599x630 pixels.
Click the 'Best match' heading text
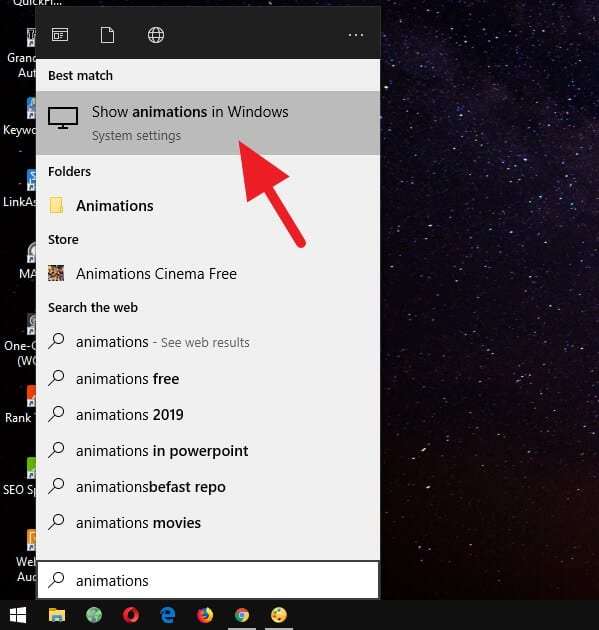pyautogui.click(x=80, y=76)
